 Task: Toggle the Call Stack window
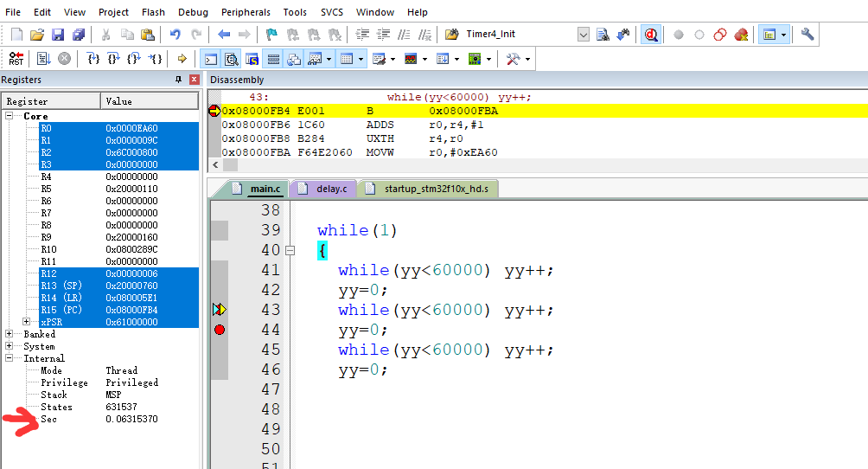click(x=294, y=59)
